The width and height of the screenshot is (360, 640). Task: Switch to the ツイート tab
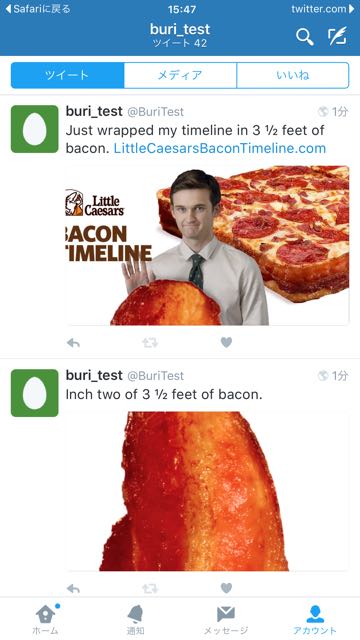67,75
